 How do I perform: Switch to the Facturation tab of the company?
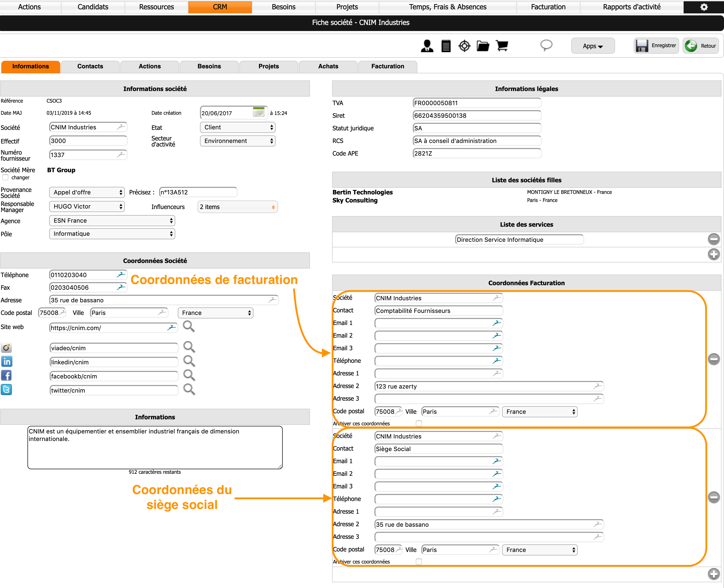tap(388, 66)
